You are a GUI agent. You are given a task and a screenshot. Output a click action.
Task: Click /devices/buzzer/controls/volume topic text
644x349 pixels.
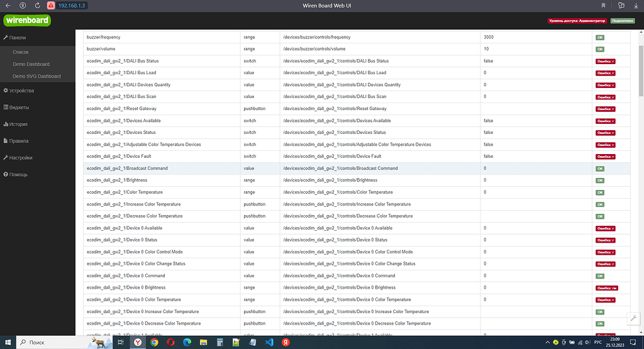point(314,49)
